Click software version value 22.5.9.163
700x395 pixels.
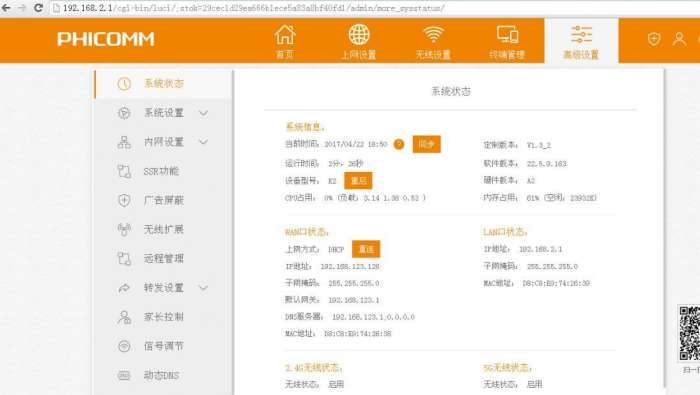pyautogui.click(x=546, y=164)
